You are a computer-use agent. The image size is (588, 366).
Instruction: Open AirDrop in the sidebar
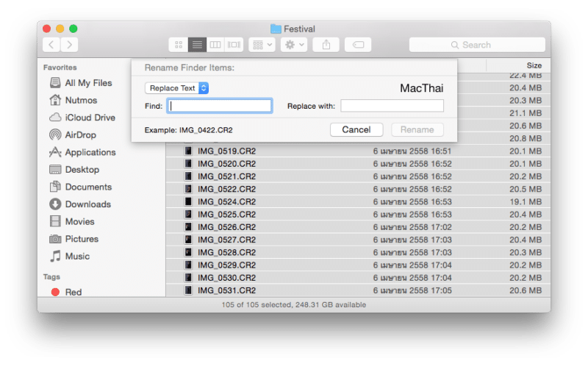click(80, 135)
